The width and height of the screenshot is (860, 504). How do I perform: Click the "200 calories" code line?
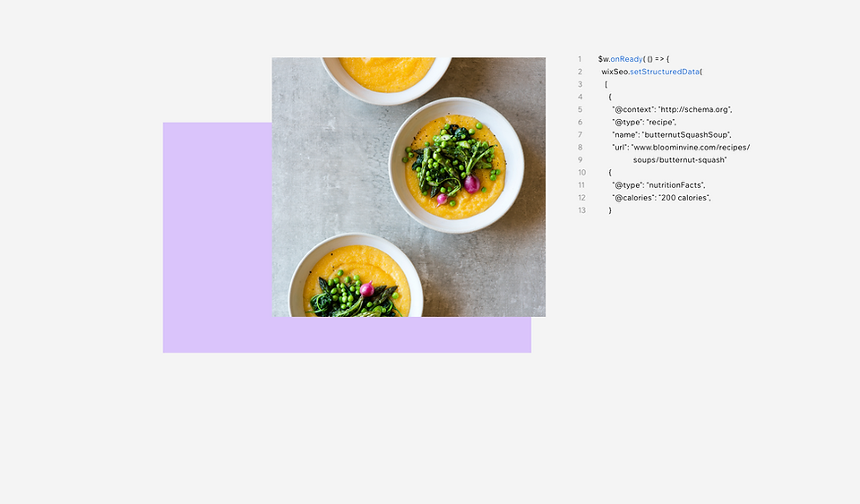click(661, 198)
